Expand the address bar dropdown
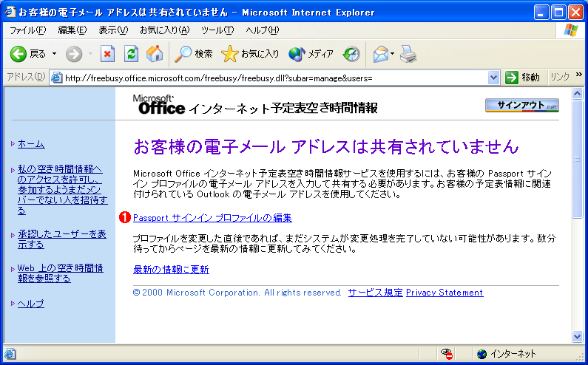 pos(493,78)
